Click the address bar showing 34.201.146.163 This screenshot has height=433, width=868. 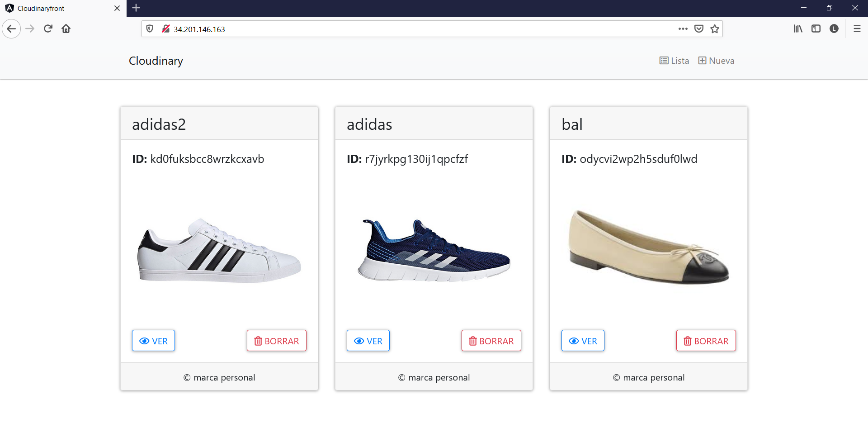coord(407,29)
